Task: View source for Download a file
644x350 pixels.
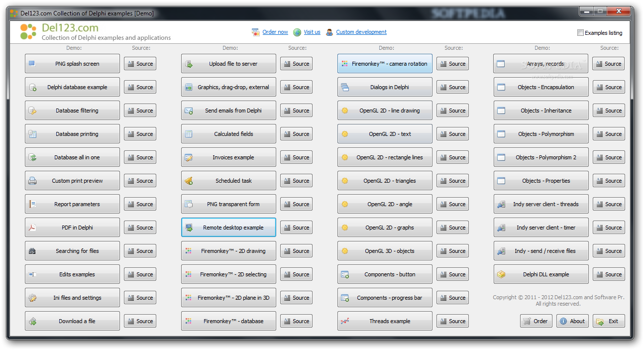Action: 140,321
